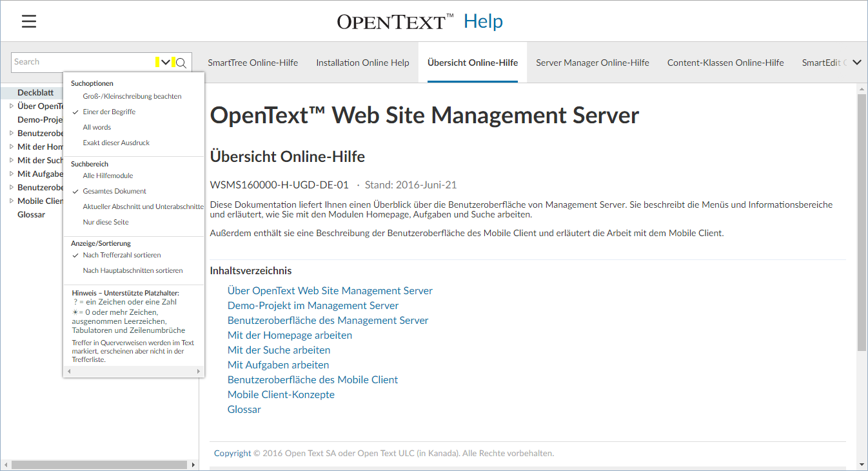868x471 pixels.
Task: Click search options popup scroll-left arrow
Action: (x=69, y=372)
